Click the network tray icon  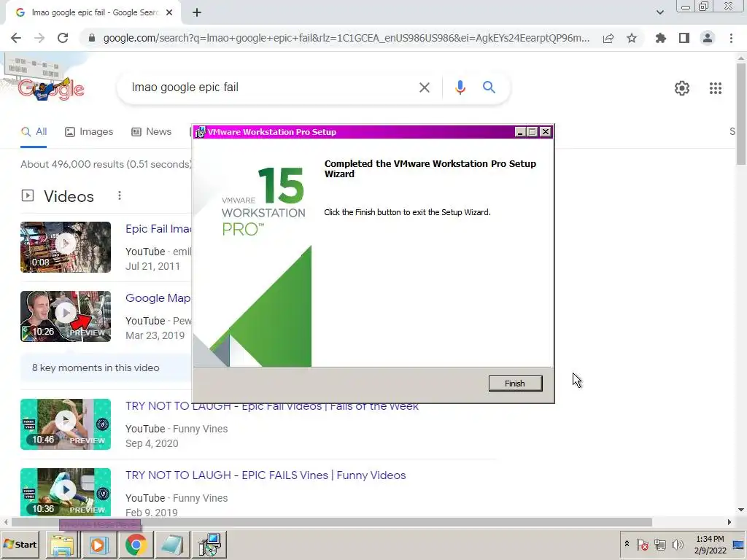click(659, 544)
